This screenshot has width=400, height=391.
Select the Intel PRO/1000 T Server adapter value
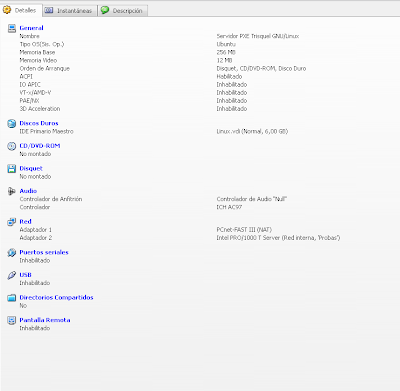[278, 238]
